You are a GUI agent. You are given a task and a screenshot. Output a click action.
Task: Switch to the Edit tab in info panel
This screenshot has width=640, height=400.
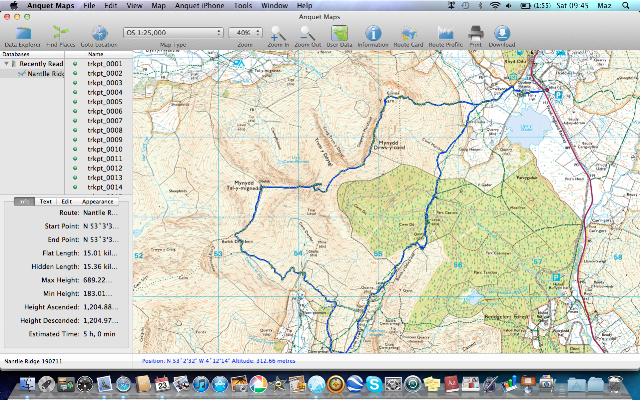tap(67, 201)
